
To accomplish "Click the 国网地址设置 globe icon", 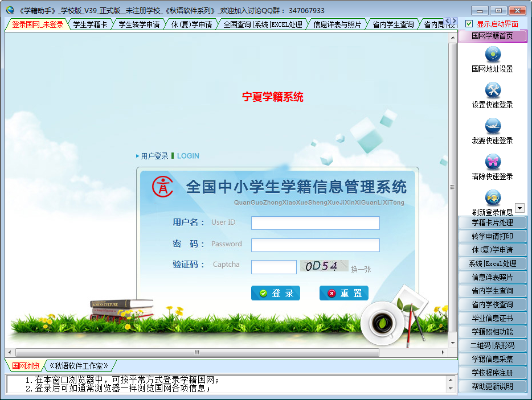I will pos(493,55).
